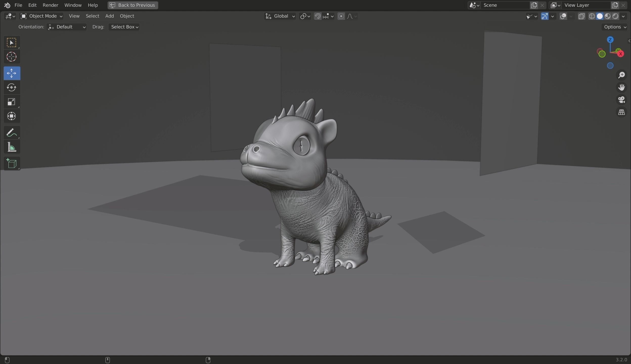The image size is (631, 364).
Task: Open the viewport View menu
Action: (74, 16)
